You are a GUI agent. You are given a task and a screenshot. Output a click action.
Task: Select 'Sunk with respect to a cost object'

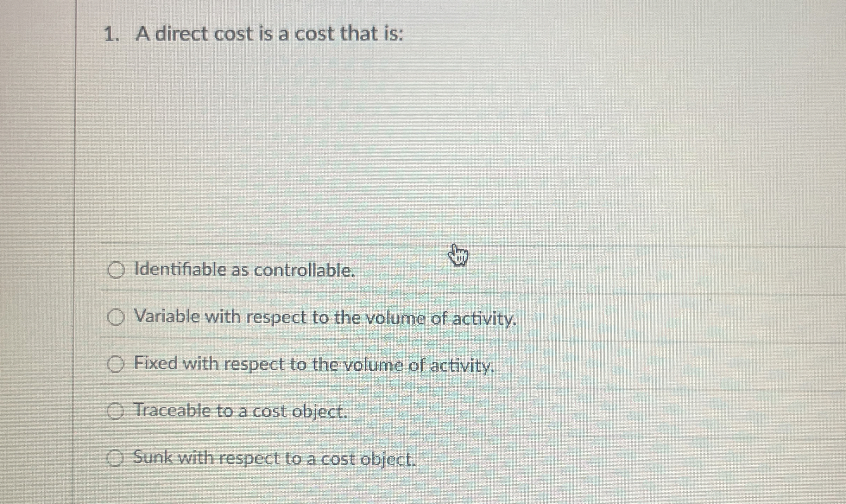click(x=116, y=458)
